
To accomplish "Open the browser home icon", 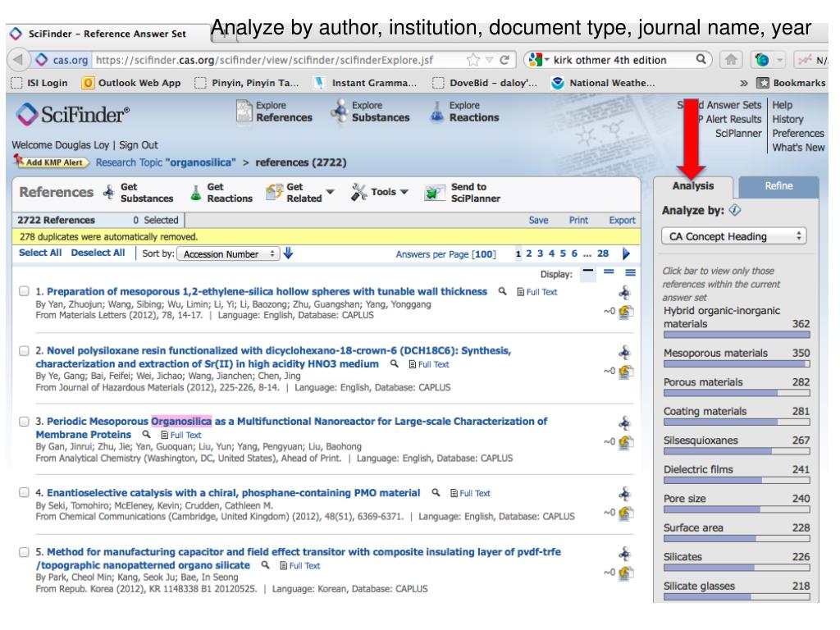I will [731, 59].
